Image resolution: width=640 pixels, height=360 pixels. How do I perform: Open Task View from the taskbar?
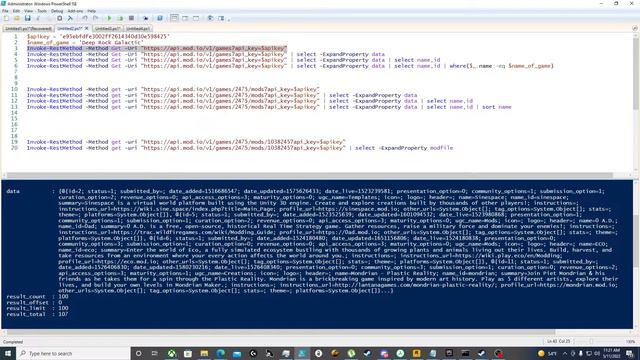(x=155, y=353)
